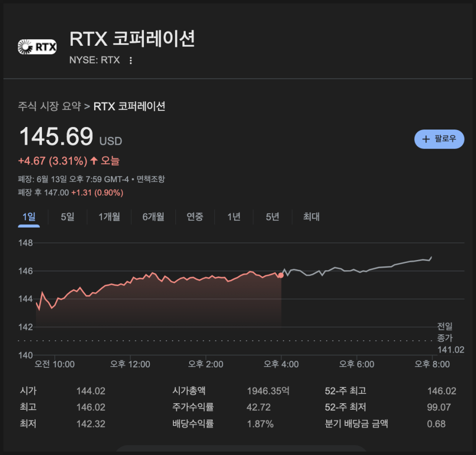This screenshot has height=455, width=476.
Task: Show the 1년 chart tab
Action: pos(234,217)
